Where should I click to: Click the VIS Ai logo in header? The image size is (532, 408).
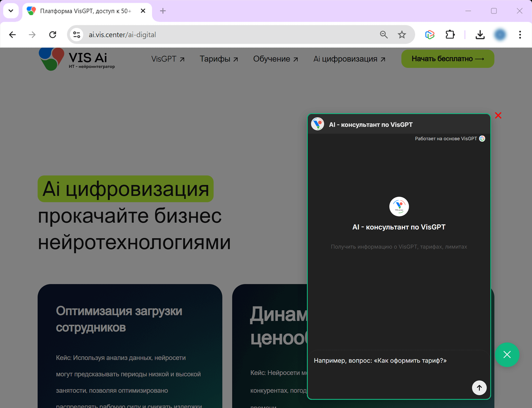point(77,59)
